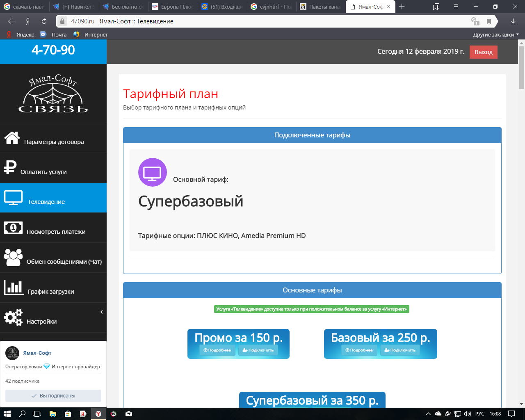Click Подробнее under Базовый за 250 р.
The width and height of the screenshot is (525, 420).
[359, 350]
